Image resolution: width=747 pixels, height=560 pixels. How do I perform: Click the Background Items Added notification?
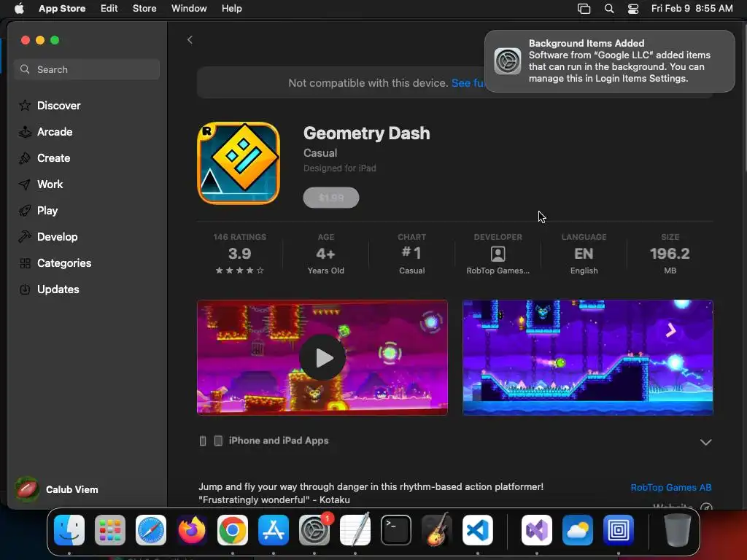pyautogui.click(x=610, y=61)
